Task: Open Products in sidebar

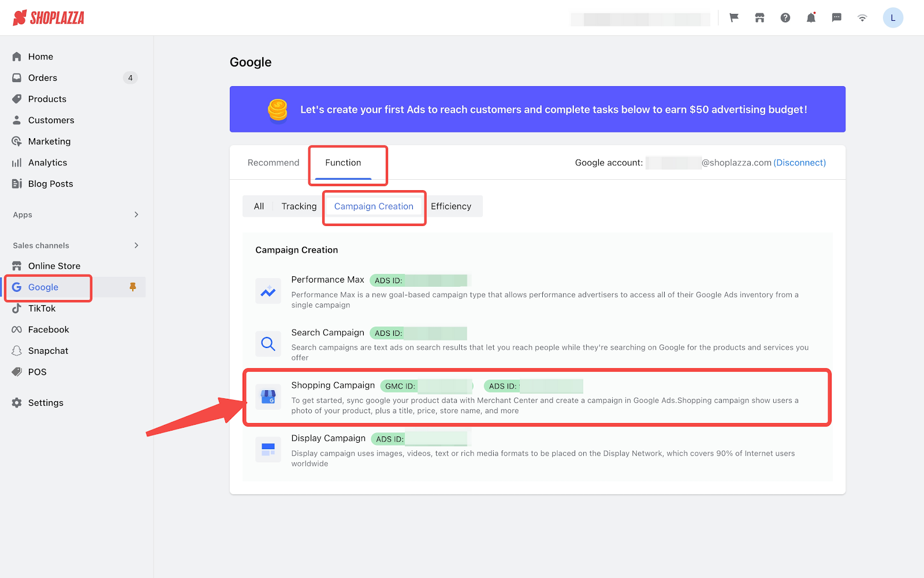Action: (x=47, y=99)
